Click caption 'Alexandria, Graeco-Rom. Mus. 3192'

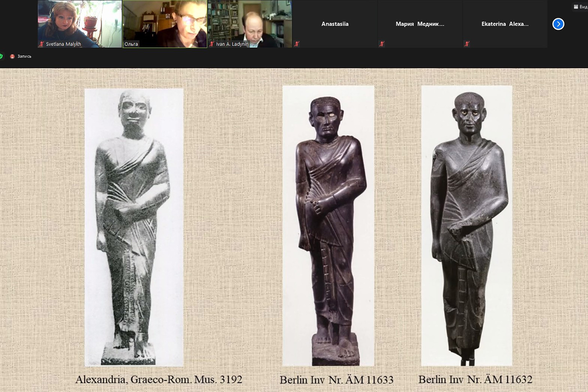[159, 380]
